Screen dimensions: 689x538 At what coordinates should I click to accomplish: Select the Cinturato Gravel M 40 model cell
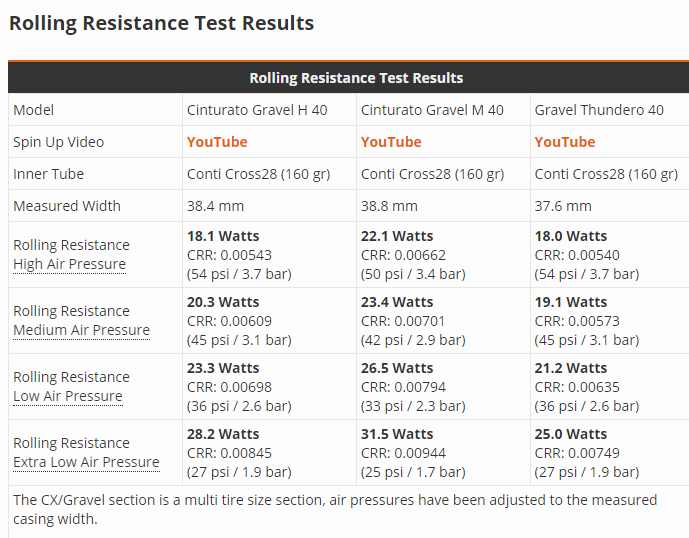point(432,110)
